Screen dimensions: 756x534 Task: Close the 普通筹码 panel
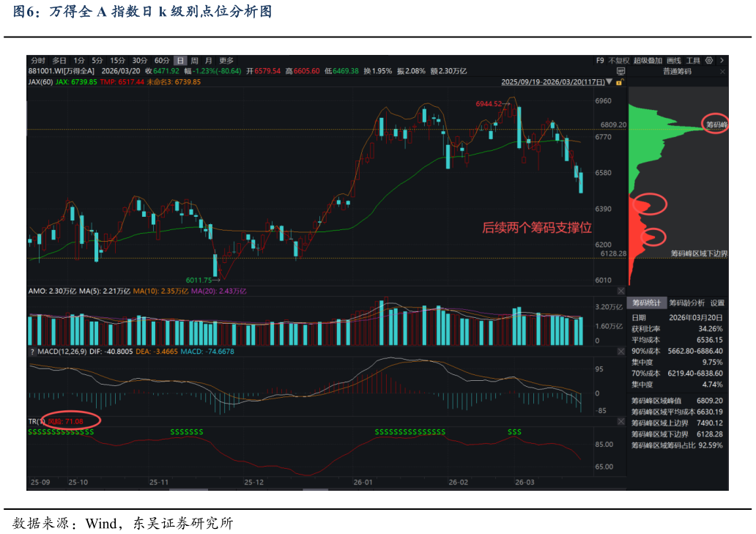(722, 72)
